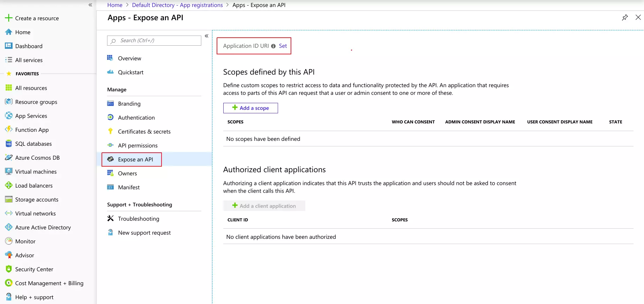Click the SCOPES column header
This screenshot has width=644, height=304.
235,122
